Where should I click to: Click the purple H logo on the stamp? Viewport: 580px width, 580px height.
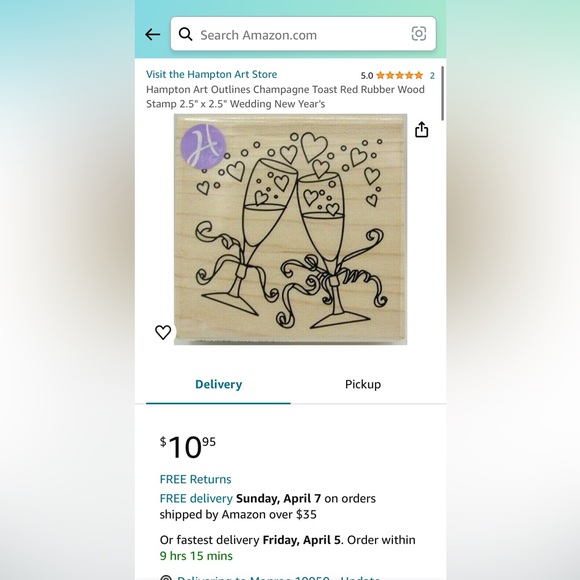tap(203, 146)
